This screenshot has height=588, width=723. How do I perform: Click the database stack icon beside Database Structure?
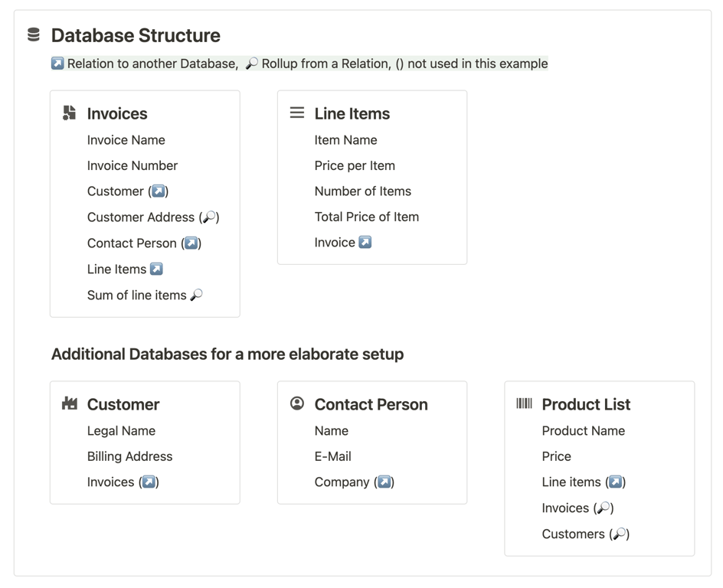click(34, 34)
